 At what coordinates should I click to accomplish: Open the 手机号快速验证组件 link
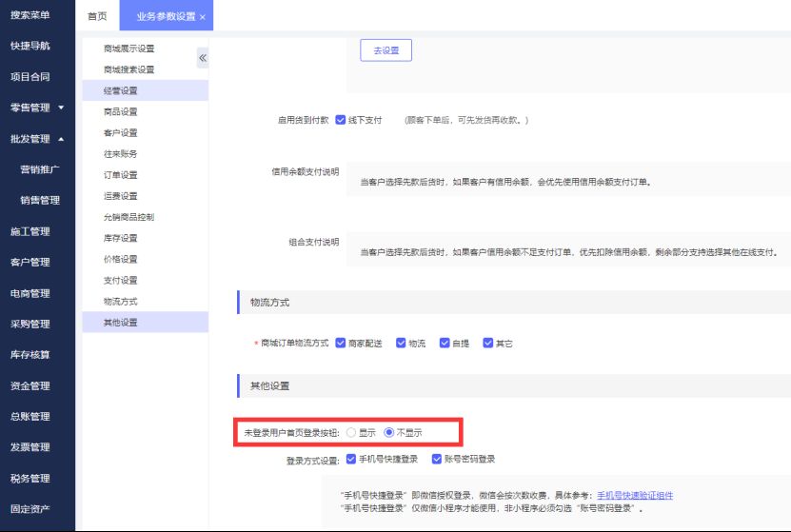pos(635,495)
